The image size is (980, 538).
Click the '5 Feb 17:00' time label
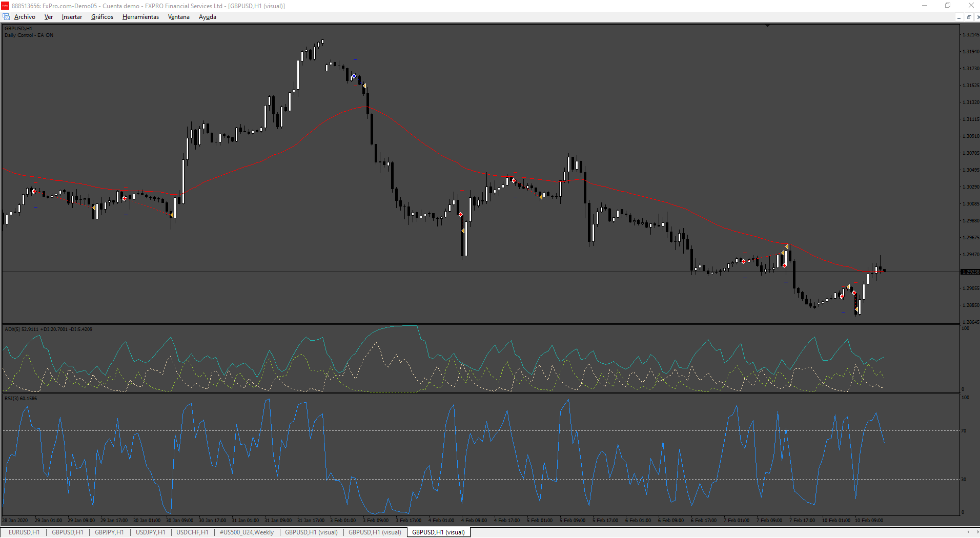605,521
